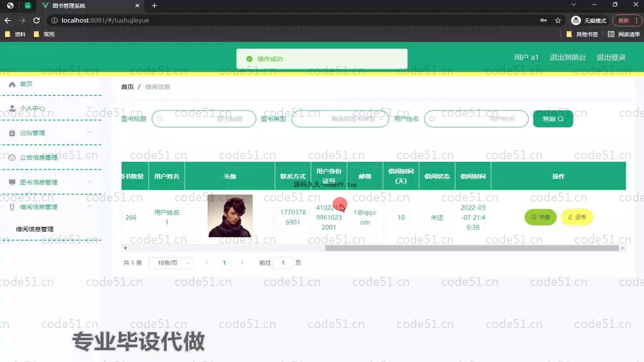Open the 其他书签 folder
The height and width of the screenshot is (362, 644).
tap(582, 34)
